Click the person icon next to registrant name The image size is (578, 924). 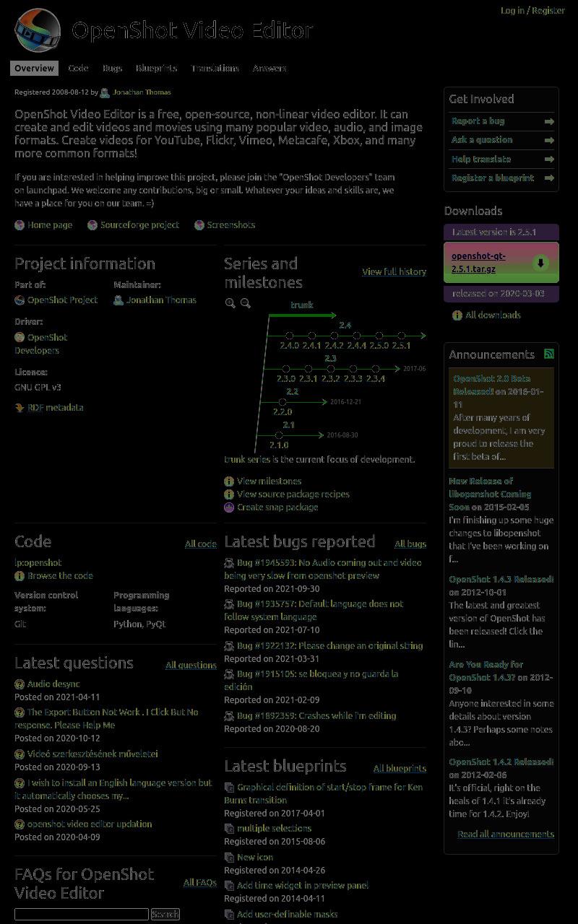point(105,92)
